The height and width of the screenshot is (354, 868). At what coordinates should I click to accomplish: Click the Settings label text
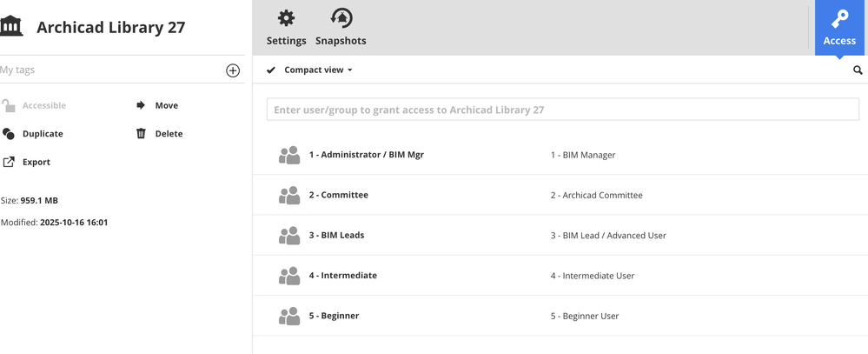[286, 41]
